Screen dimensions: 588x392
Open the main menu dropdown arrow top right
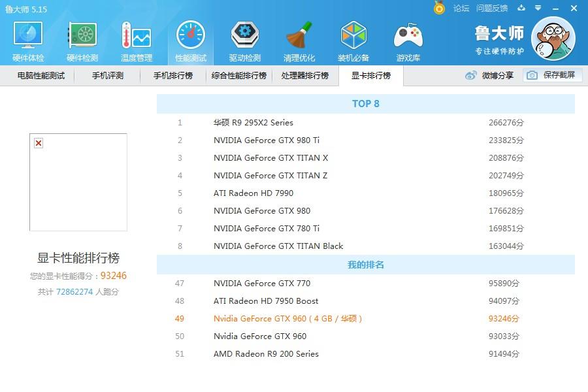point(537,8)
